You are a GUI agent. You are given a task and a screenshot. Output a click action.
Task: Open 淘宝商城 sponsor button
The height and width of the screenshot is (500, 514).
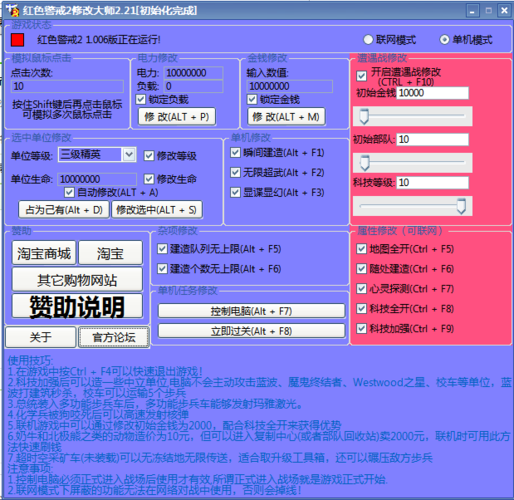click(44, 253)
